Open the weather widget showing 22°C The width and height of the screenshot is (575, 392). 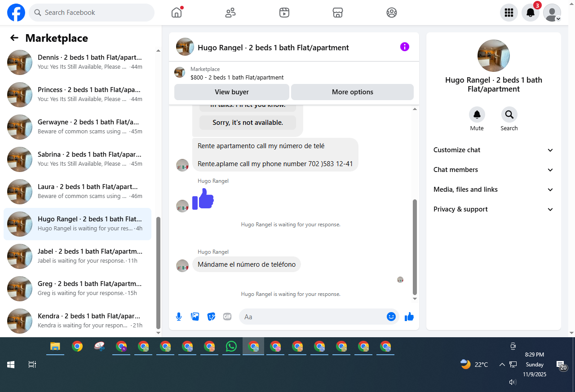tap(474, 365)
